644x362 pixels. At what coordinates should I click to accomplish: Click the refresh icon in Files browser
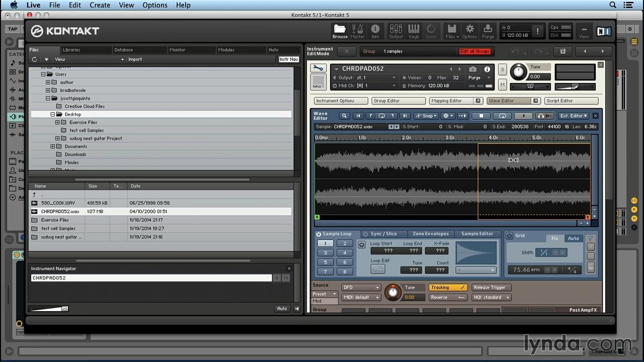pos(34,59)
